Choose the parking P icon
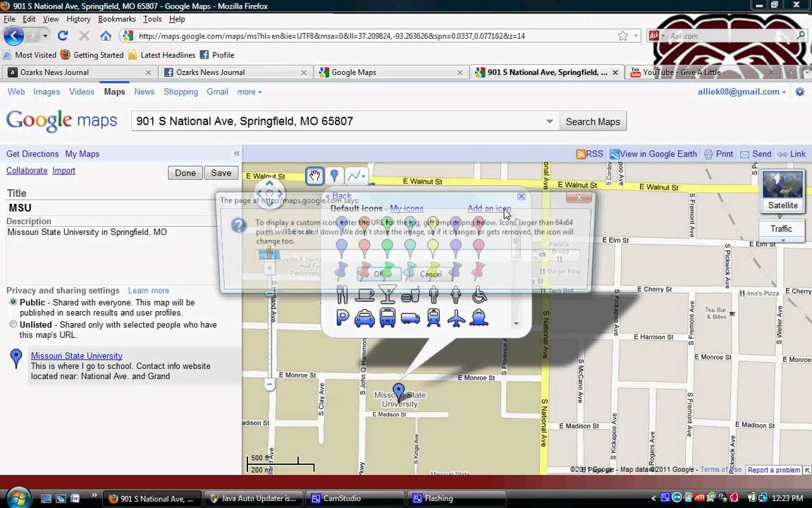812x508 pixels. [343, 317]
